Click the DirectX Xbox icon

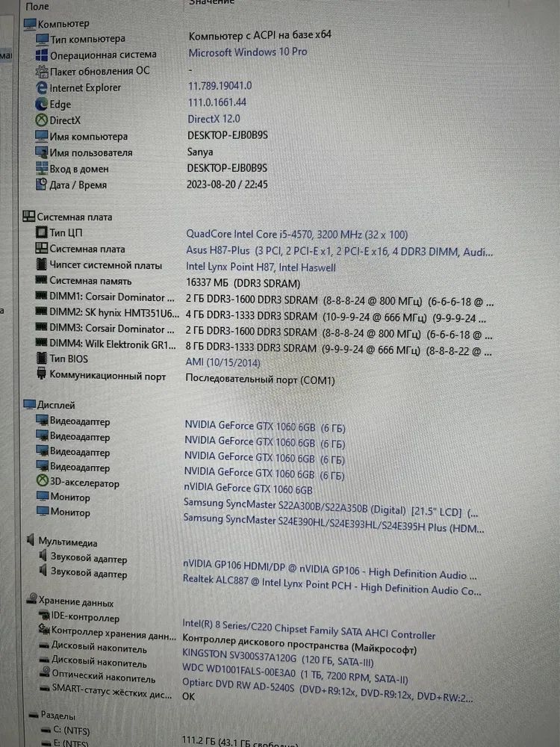[x=41, y=120]
